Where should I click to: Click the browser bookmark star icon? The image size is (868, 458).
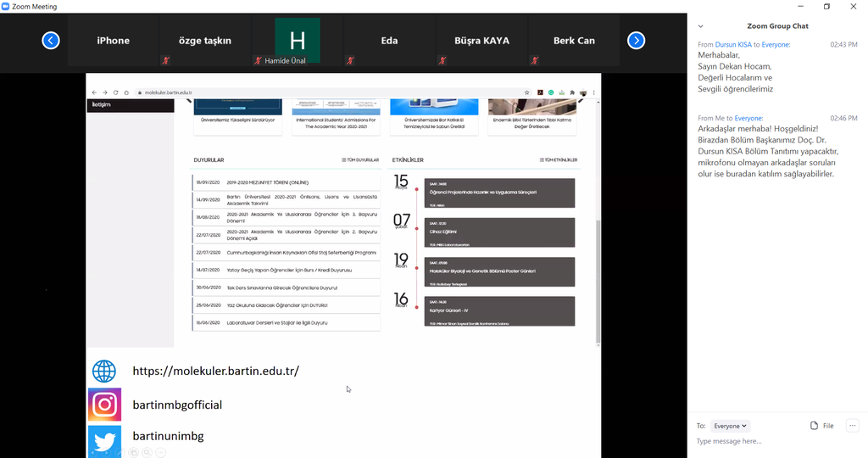[x=527, y=92]
